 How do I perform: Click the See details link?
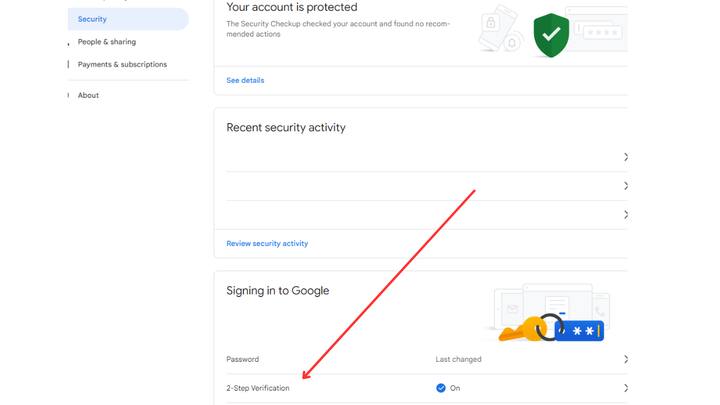click(x=245, y=80)
